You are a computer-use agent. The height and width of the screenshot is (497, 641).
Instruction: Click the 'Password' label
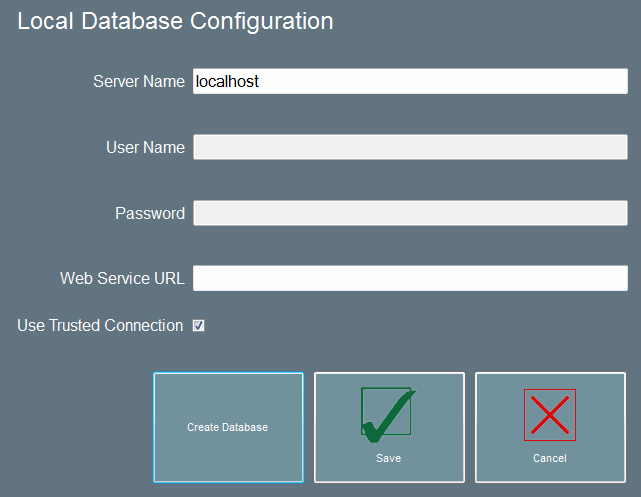click(150, 213)
